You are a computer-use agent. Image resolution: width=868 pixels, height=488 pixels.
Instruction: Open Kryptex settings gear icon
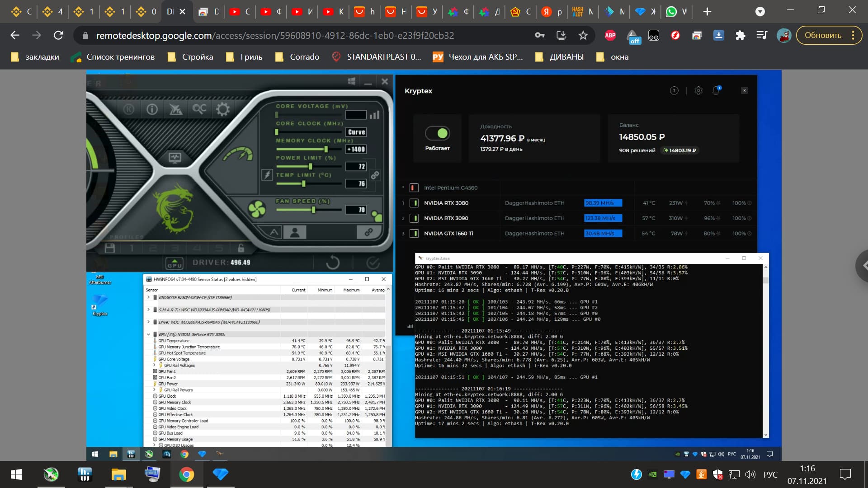(x=698, y=91)
